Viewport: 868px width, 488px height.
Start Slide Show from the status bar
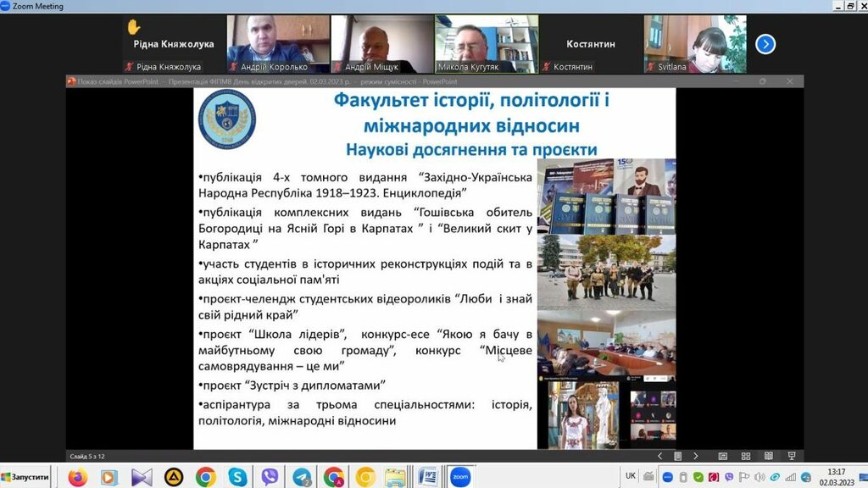pyautogui.click(x=791, y=456)
